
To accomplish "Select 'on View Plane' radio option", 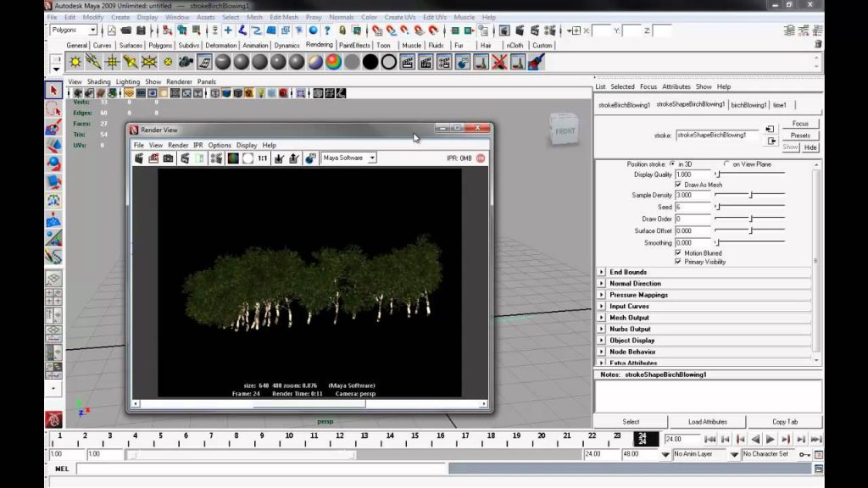I will tap(726, 164).
